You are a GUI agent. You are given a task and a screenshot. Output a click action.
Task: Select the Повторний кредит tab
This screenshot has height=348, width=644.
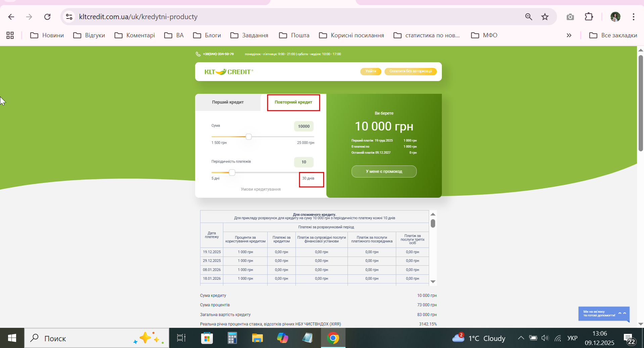(293, 102)
